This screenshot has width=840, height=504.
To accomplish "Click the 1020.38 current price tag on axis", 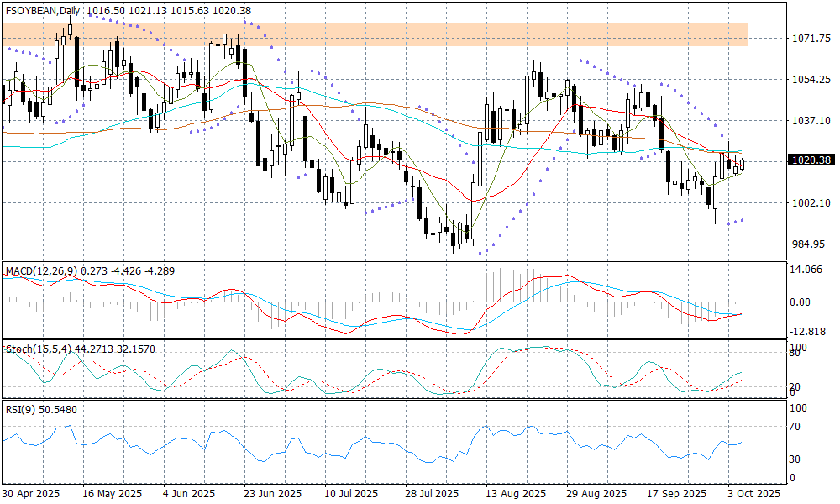I will (x=811, y=160).
